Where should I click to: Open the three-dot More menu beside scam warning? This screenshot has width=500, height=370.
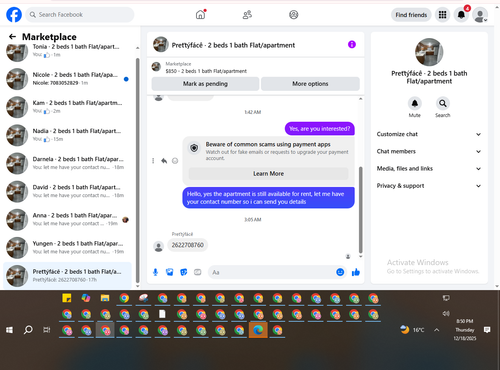pos(153,161)
